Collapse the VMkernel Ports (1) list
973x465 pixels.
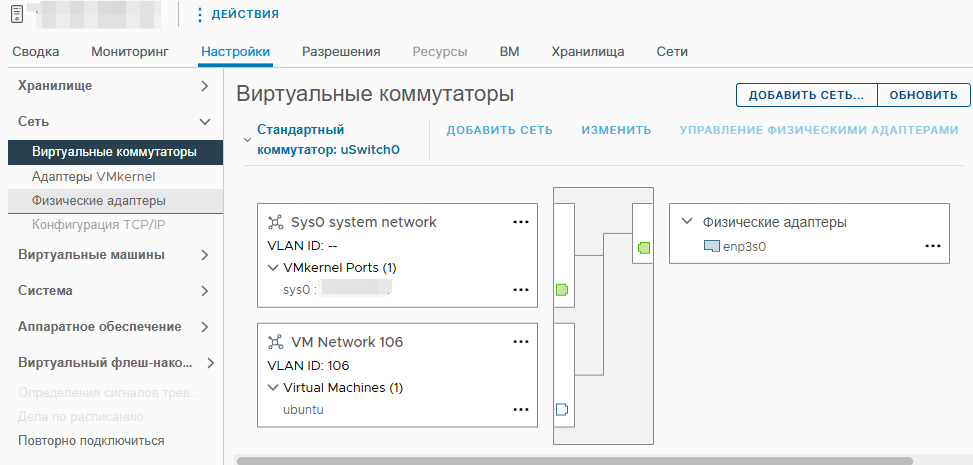tap(272, 268)
